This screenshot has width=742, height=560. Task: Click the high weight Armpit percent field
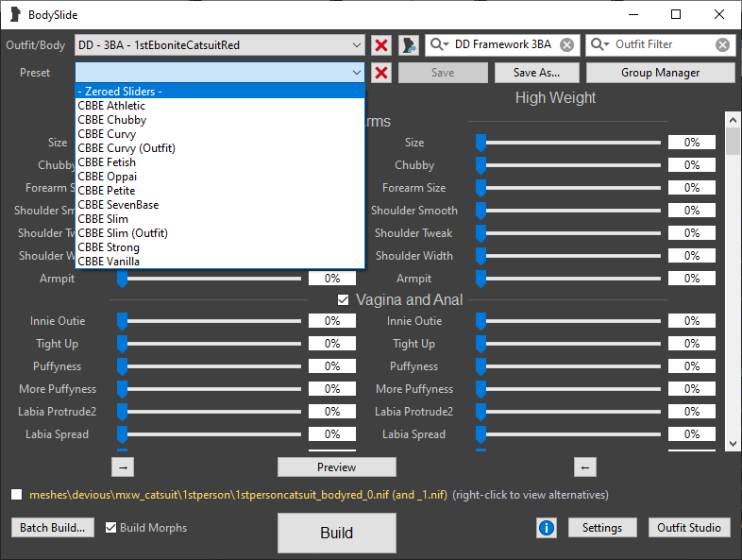coord(692,279)
